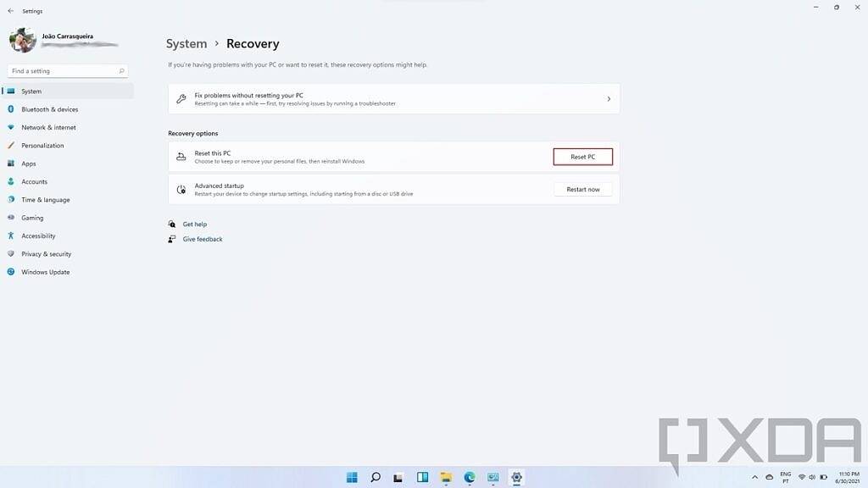Image resolution: width=868 pixels, height=488 pixels.
Task: Open the Gaming settings section
Action: point(31,217)
